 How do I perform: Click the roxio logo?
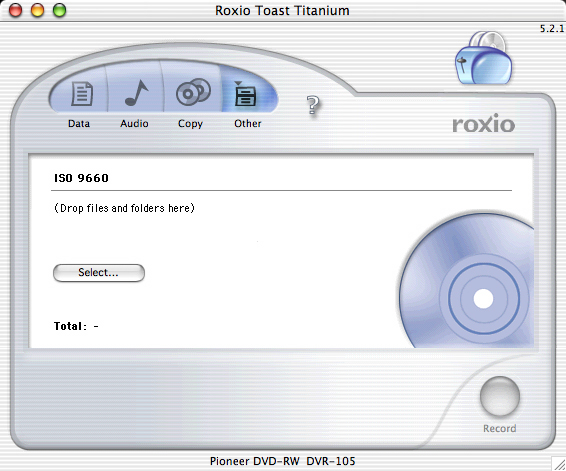[x=484, y=123]
